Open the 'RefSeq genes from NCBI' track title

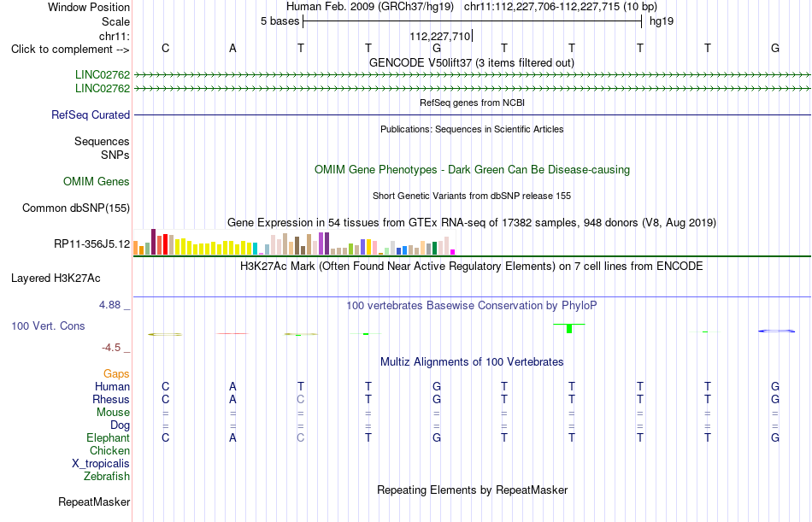tap(472, 103)
